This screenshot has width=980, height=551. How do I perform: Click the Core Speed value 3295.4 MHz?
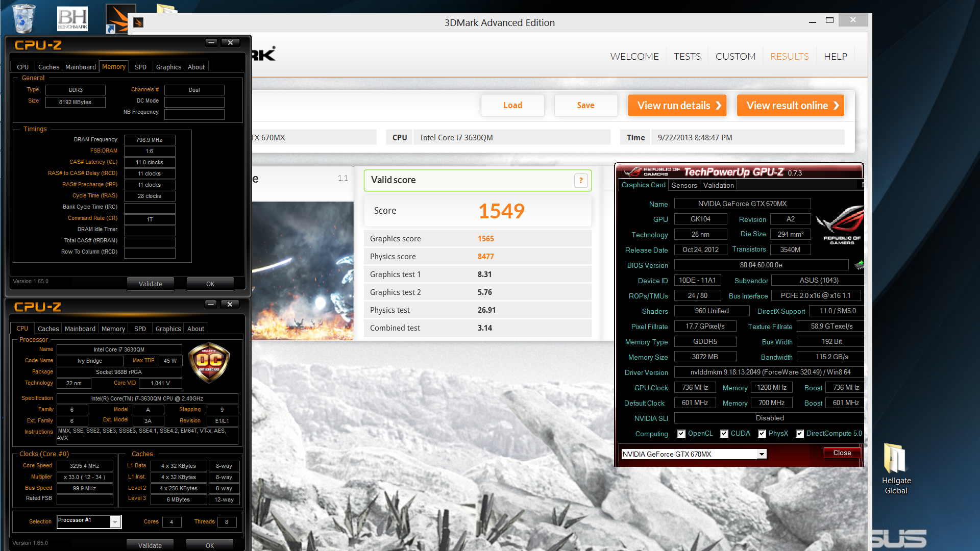pyautogui.click(x=85, y=466)
